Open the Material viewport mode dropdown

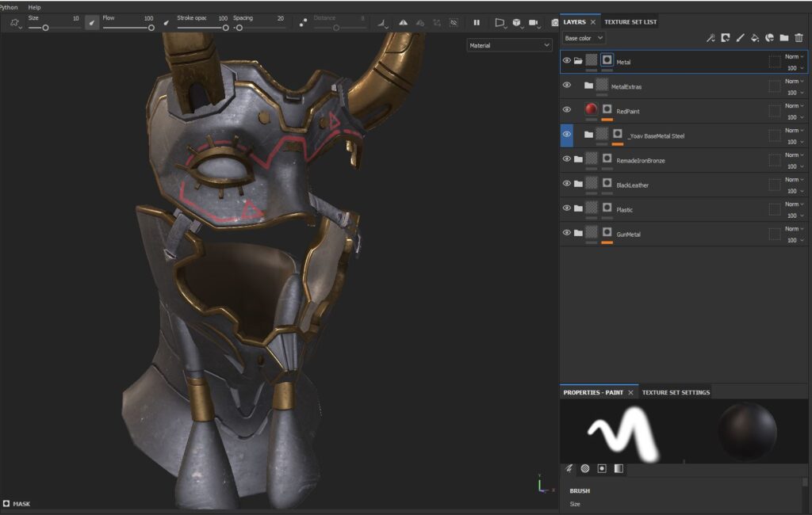509,45
